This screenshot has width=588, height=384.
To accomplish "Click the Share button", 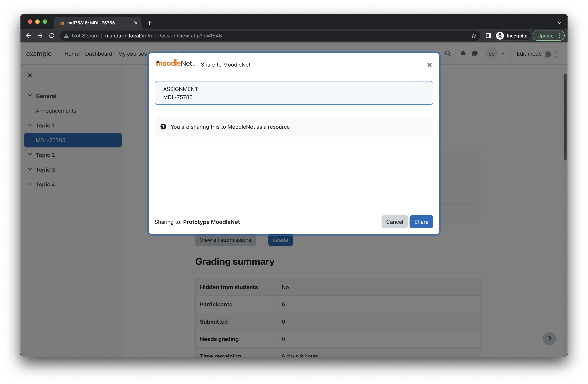I will pyautogui.click(x=421, y=222).
